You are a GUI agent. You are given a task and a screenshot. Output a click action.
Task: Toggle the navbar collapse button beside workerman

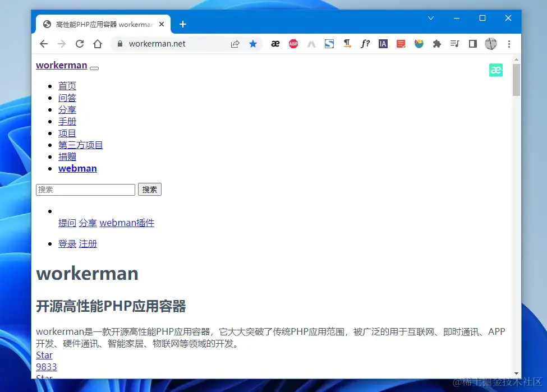point(94,68)
